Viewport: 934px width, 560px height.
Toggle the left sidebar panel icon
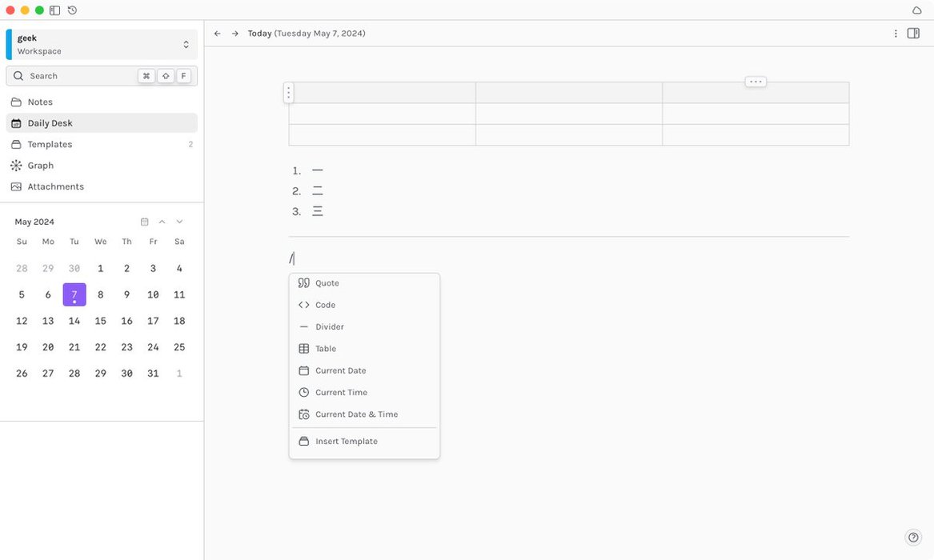pos(54,10)
